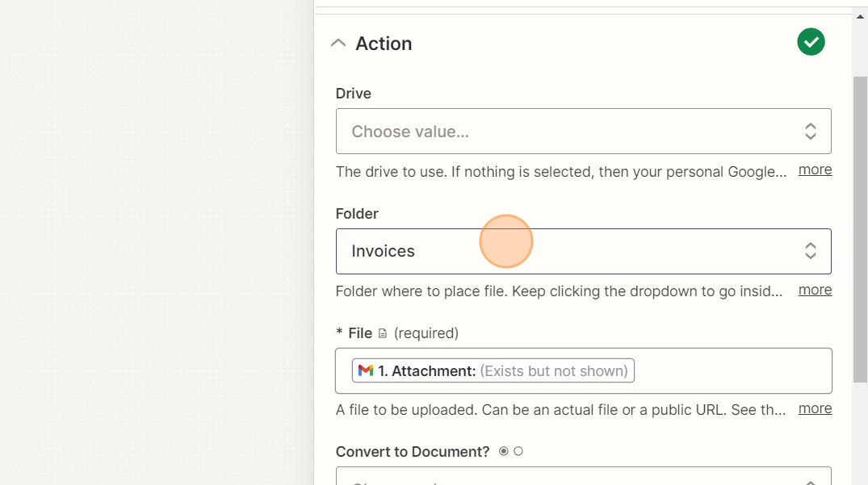The width and height of the screenshot is (868, 485).
Task: Show more of the Drive description
Action: pyautogui.click(x=815, y=170)
